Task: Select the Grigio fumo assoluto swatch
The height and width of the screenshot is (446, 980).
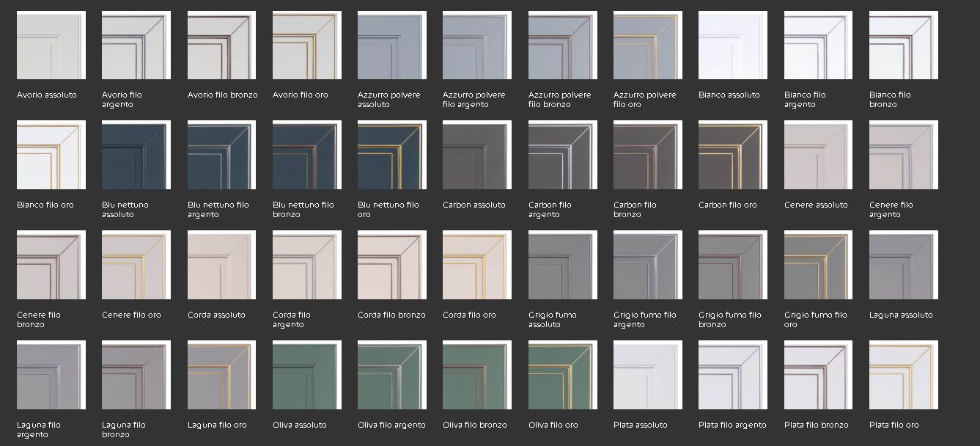Action: point(562,265)
